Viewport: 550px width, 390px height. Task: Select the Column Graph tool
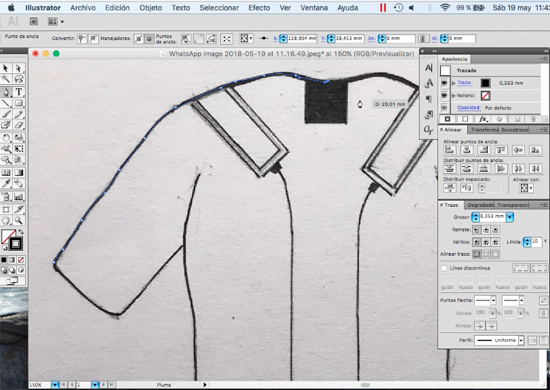click(18, 196)
